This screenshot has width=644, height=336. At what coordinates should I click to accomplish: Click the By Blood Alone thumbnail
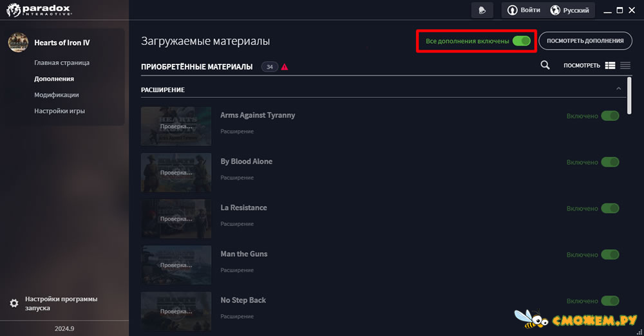176,173
